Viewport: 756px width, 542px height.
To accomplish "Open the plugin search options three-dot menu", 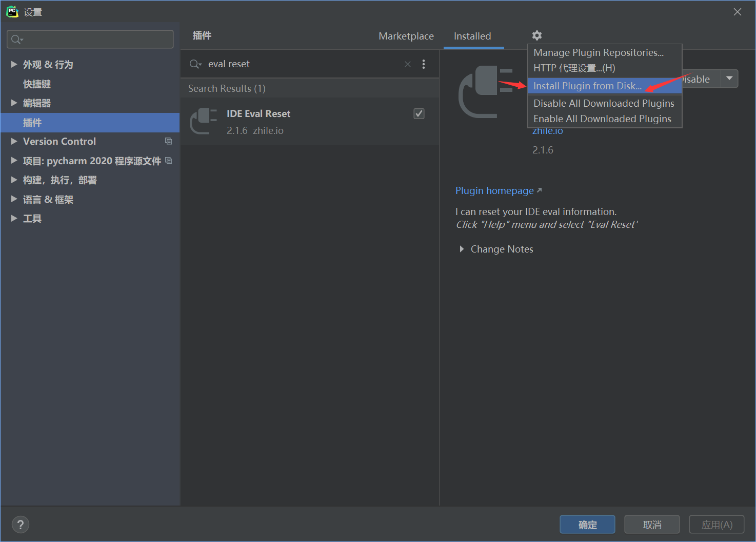I will (x=424, y=64).
